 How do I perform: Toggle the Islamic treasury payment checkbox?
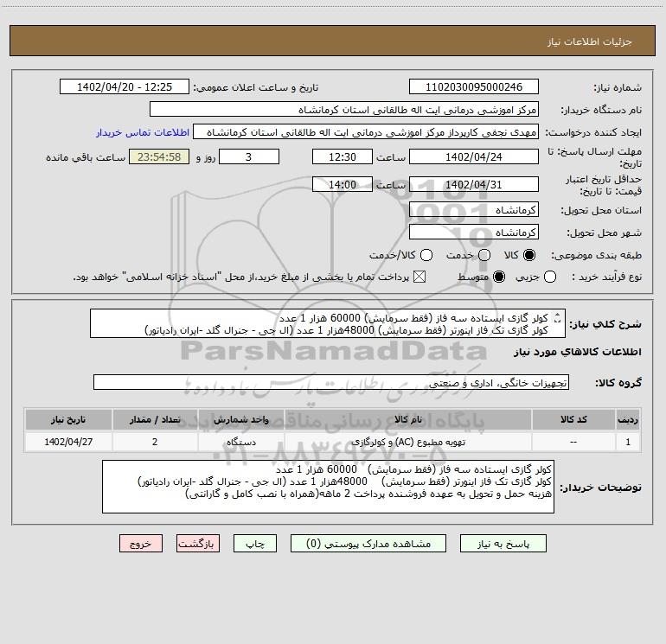[419, 277]
